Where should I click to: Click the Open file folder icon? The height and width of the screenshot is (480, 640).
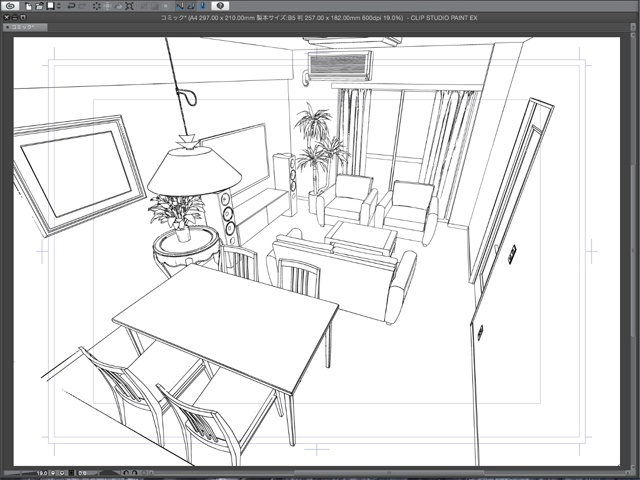tap(39, 6)
